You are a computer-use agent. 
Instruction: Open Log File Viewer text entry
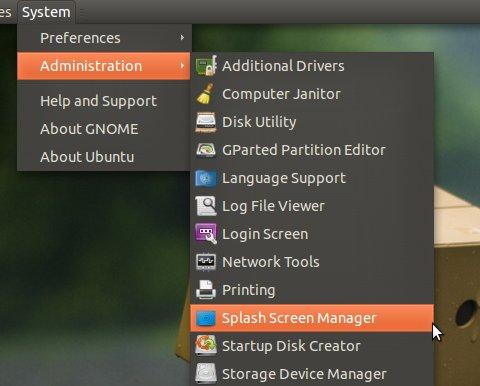tap(273, 206)
